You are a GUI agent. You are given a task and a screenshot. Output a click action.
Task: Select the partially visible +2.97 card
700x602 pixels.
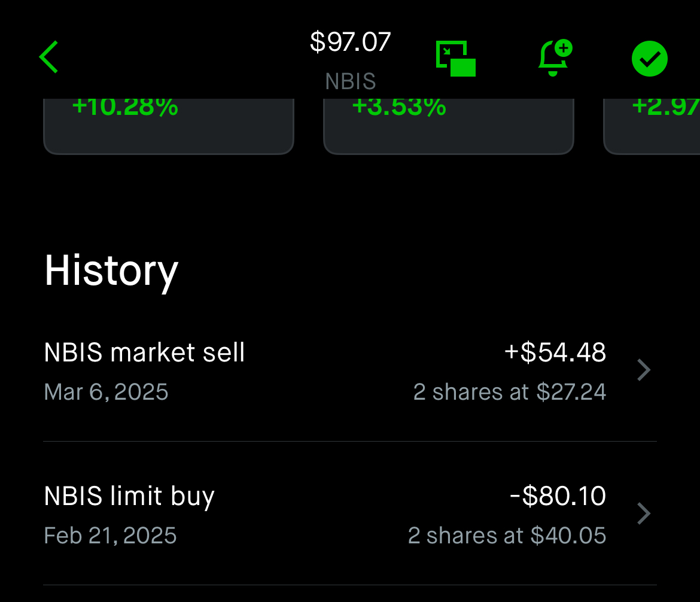[652, 126]
